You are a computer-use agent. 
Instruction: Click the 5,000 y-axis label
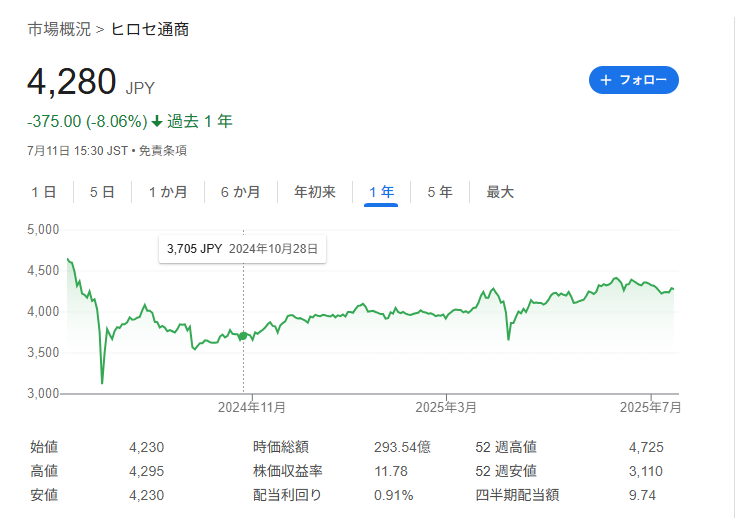(43, 229)
